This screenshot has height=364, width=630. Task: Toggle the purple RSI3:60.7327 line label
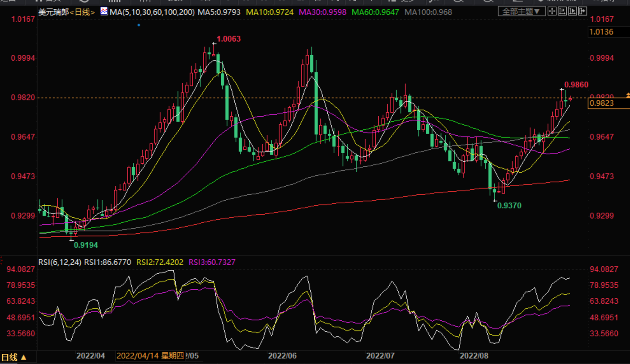tap(212, 262)
